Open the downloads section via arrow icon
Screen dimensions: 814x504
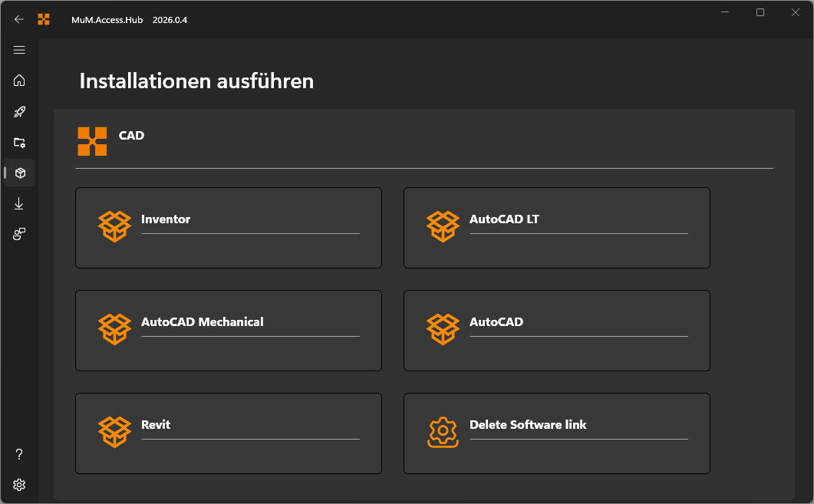pyautogui.click(x=19, y=203)
